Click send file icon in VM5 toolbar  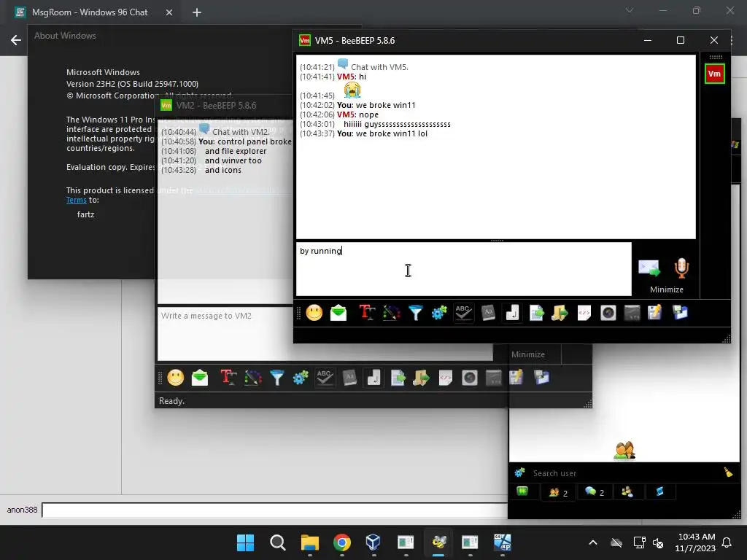coord(536,313)
